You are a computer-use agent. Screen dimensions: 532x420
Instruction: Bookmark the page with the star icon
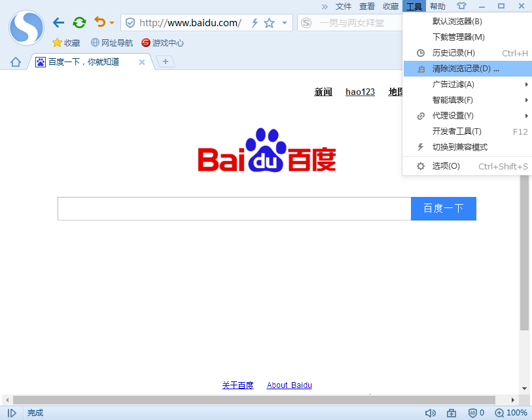(x=269, y=23)
